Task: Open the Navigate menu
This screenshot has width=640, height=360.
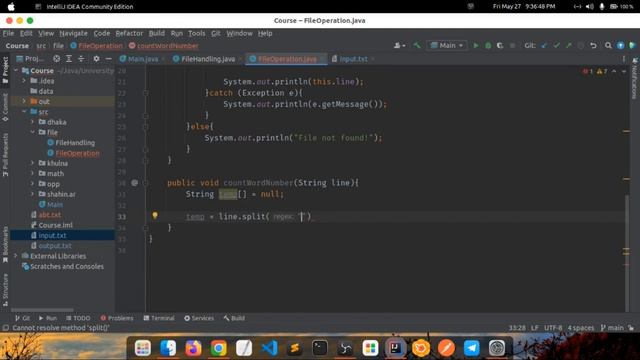Action: pyautogui.click(x=73, y=33)
